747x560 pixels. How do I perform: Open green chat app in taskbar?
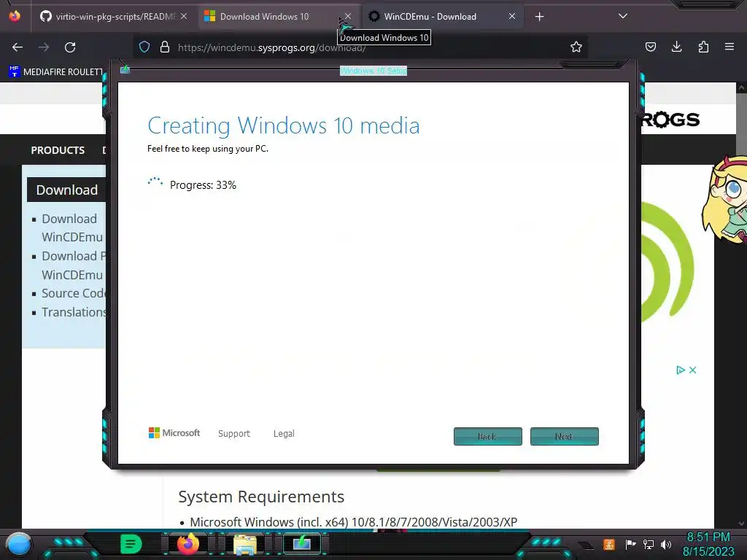[131, 544]
